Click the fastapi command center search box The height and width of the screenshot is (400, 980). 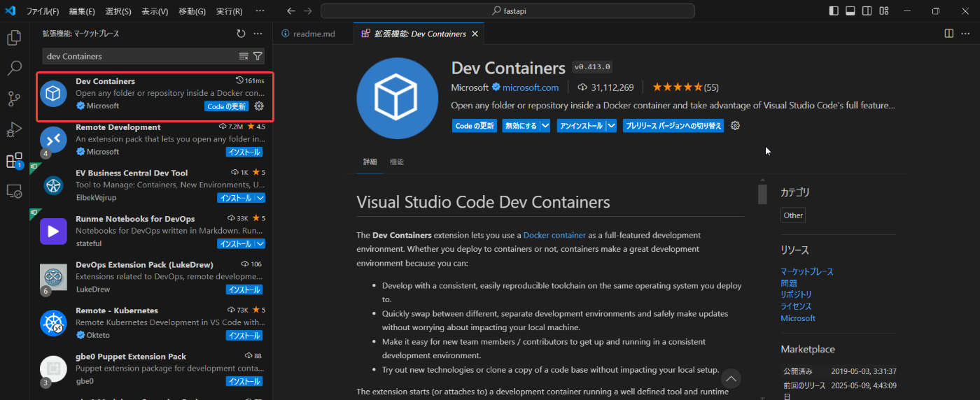click(507, 11)
